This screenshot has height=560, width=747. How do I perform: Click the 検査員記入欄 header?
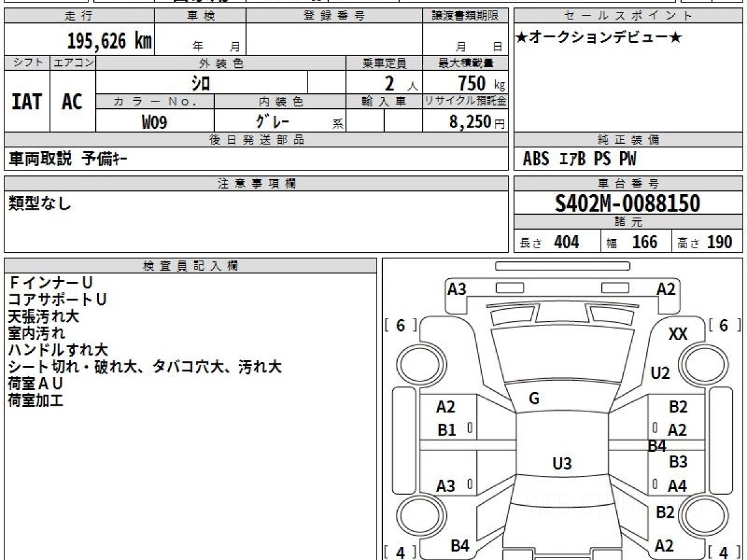(x=190, y=266)
